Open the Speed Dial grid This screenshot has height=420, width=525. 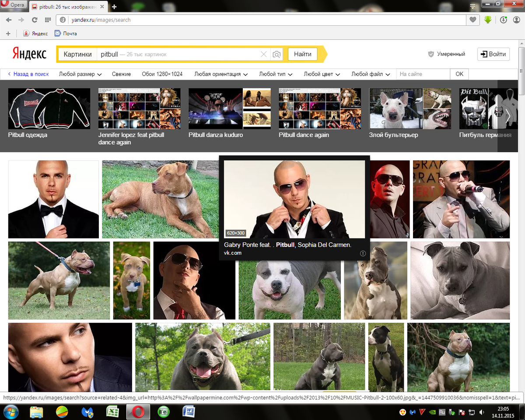coord(48,20)
